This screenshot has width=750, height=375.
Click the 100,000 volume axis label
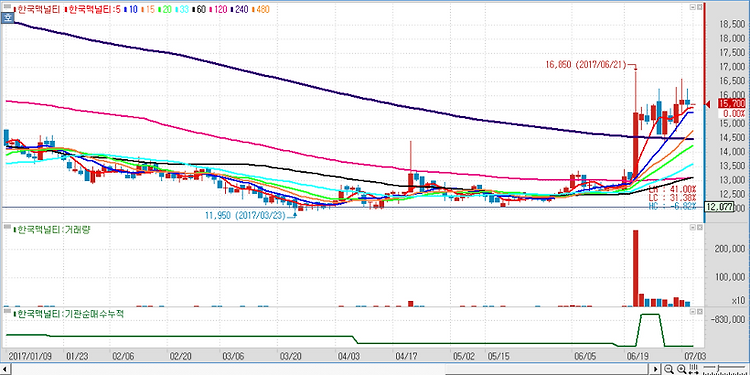tap(729, 277)
